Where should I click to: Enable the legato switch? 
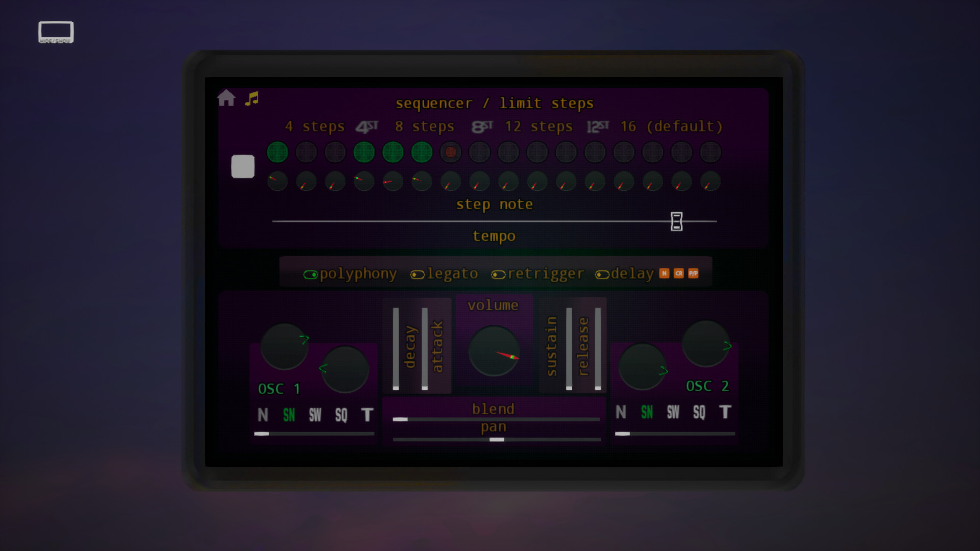418,274
